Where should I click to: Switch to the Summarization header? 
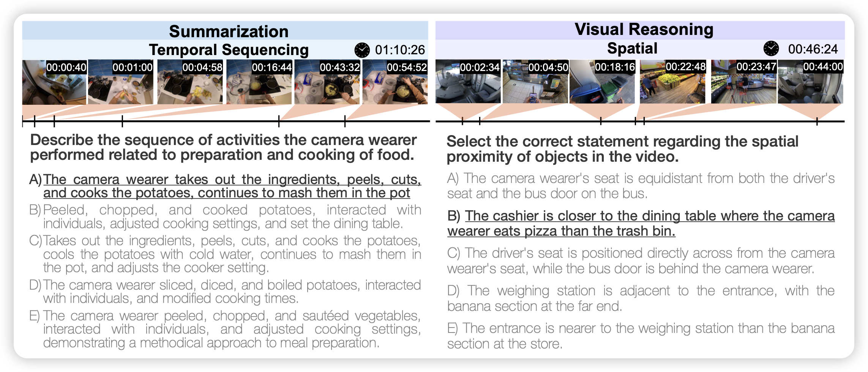click(229, 31)
